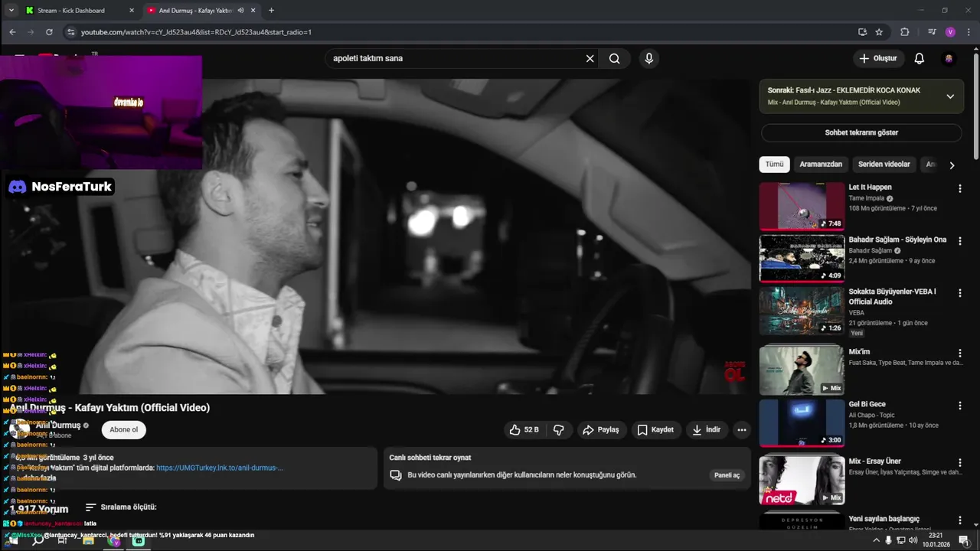The image size is (980, 551).
Task: Subscribe using Abone ol button
Action: (x=123, y=429)
